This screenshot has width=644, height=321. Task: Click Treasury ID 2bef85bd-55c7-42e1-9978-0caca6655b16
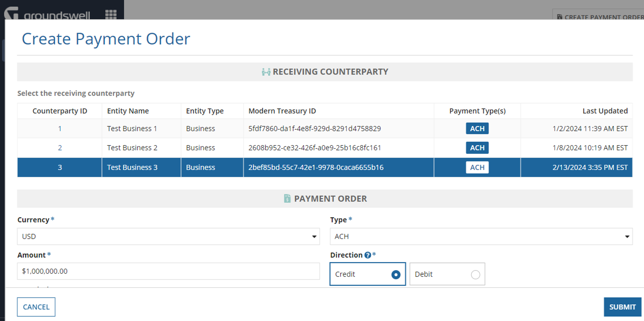click(x=316, y=167)
